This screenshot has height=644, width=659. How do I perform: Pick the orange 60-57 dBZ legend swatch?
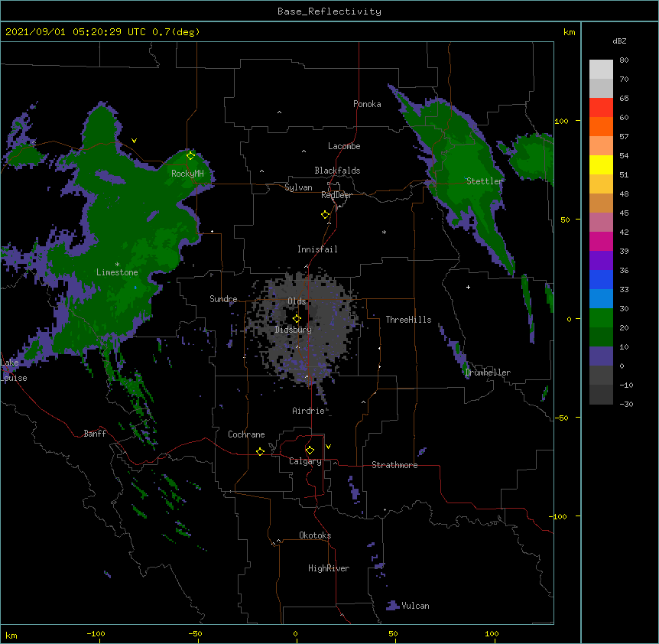click(601, 127)
